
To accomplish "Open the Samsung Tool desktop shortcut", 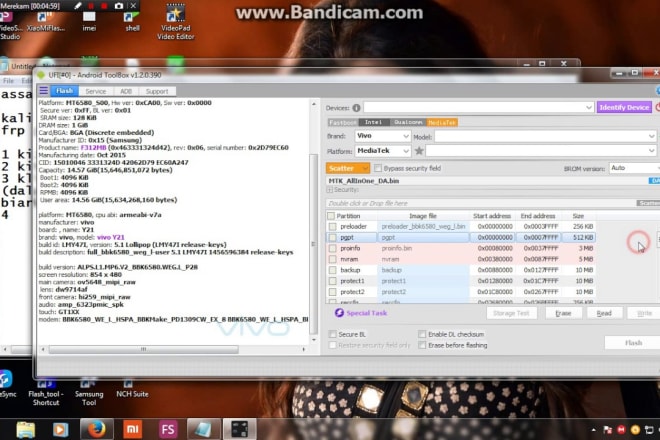I will coord(89,392).
